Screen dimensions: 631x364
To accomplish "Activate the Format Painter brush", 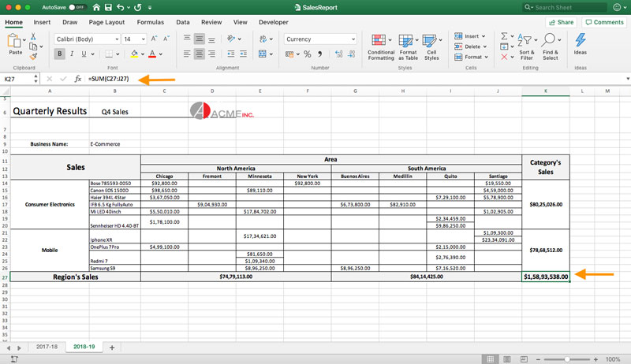I will coord(33,57).
